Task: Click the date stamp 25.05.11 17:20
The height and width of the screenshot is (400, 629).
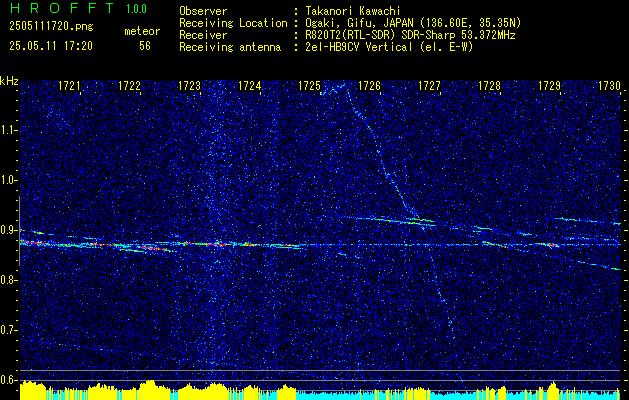Action: 51,46
